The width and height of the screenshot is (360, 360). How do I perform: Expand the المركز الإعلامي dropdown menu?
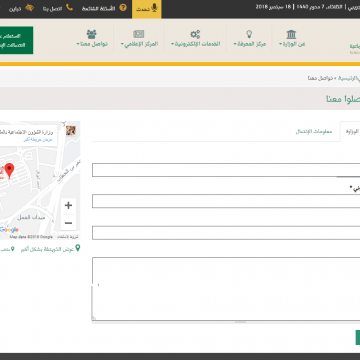point(139,44)
